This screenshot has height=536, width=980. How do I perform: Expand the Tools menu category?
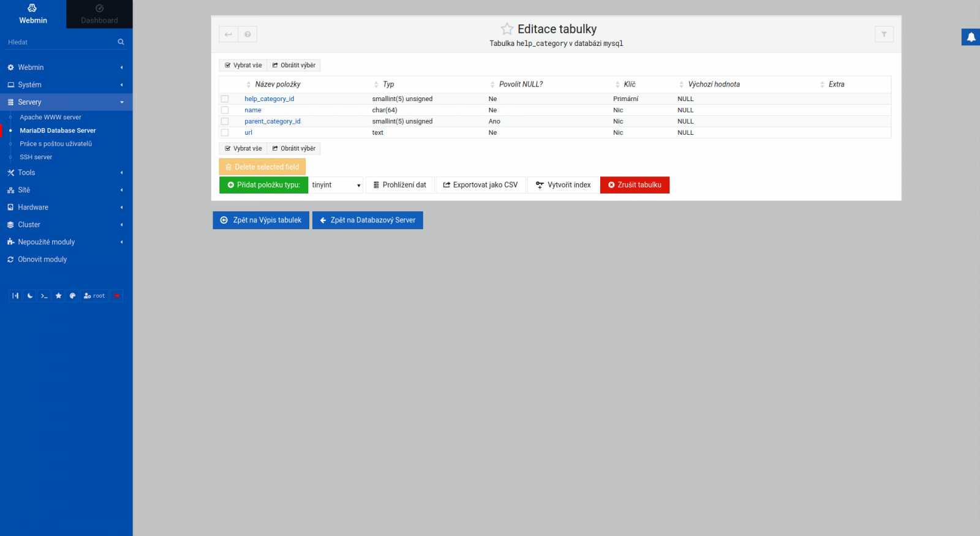66,173
